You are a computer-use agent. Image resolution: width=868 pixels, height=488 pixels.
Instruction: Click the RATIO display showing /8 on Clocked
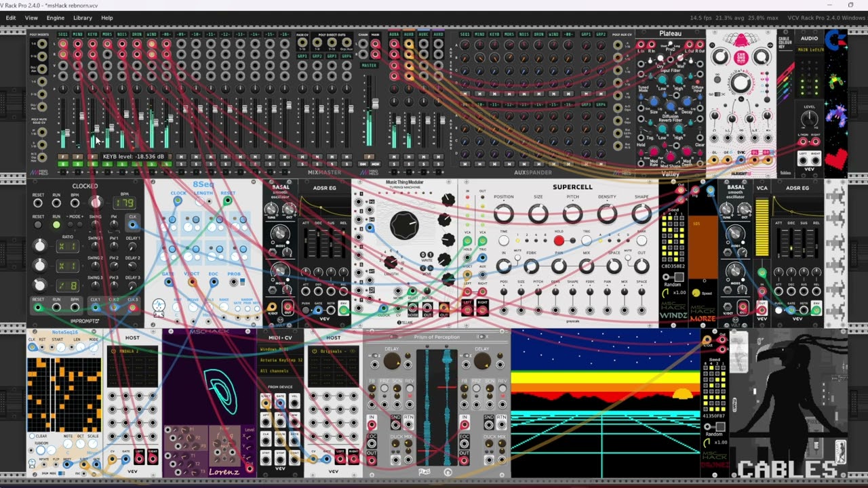coord(68,285)
